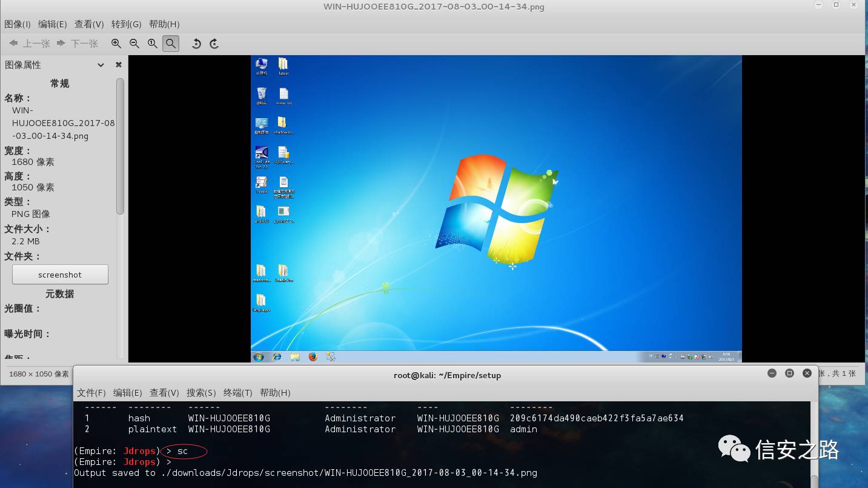
Task: Go to previous image 上一张
Action: 30,44
